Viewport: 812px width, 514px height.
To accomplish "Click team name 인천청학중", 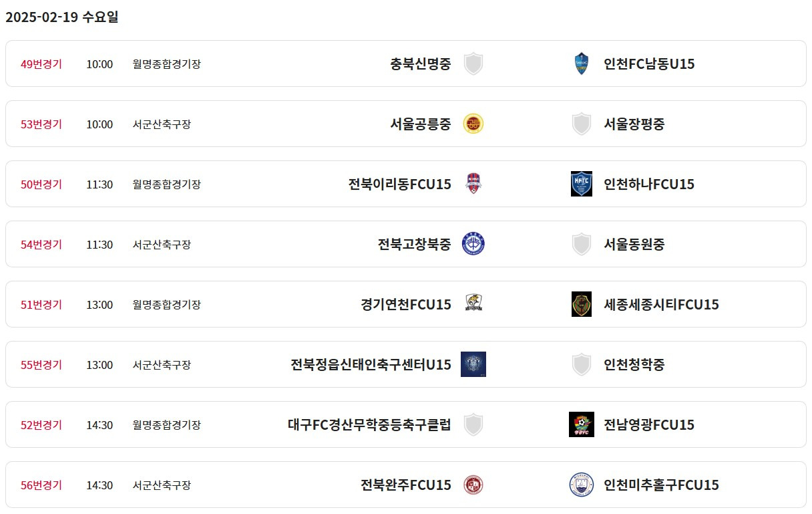I will click(x=634, y=365).
